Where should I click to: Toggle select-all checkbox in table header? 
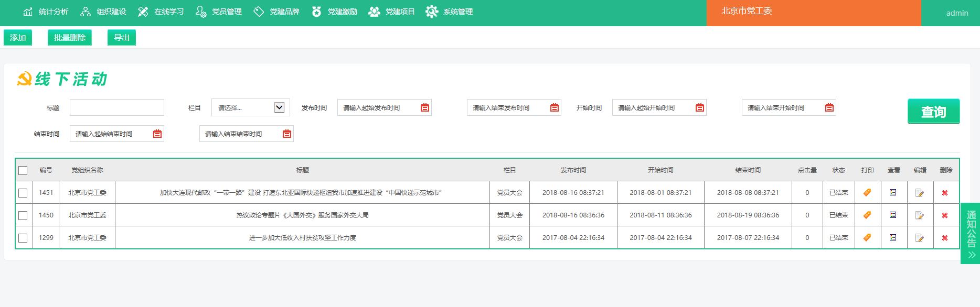(23, 170)
